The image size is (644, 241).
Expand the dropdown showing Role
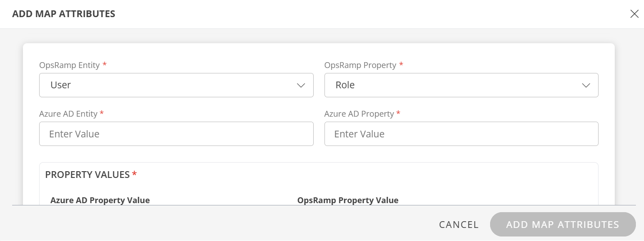pos(461,85)
